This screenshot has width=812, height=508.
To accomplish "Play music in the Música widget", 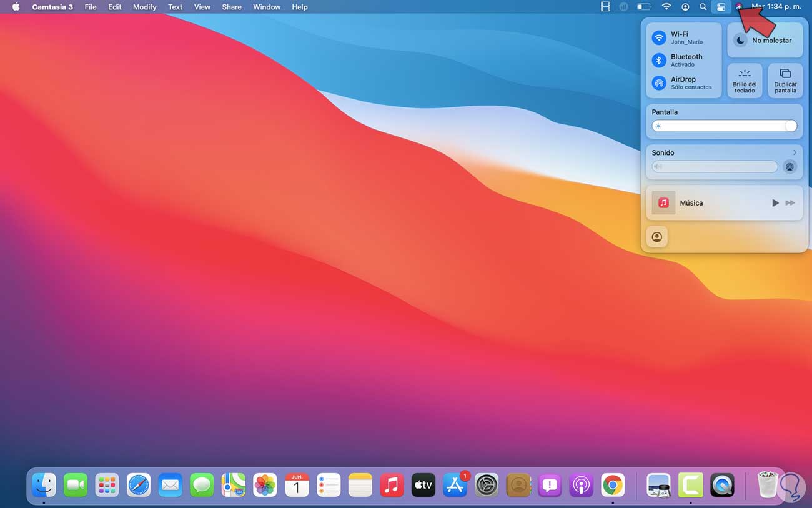I will pyautogui.click(x=775, y=203).
